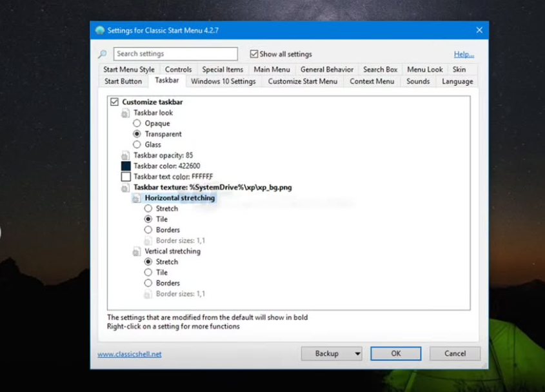Click the Taskbar text color swatch
This screenshot has width=545, height=392.
click(126, 177)
